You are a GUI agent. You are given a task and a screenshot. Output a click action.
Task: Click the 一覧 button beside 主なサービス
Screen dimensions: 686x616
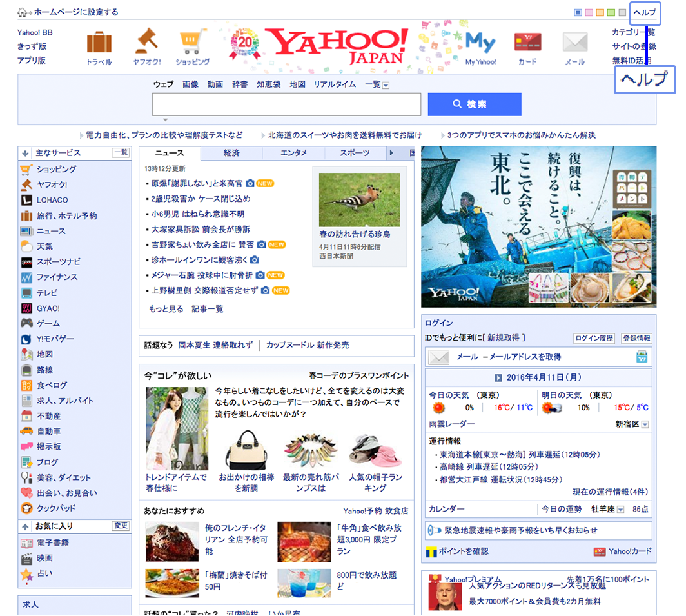click(121, 152)
